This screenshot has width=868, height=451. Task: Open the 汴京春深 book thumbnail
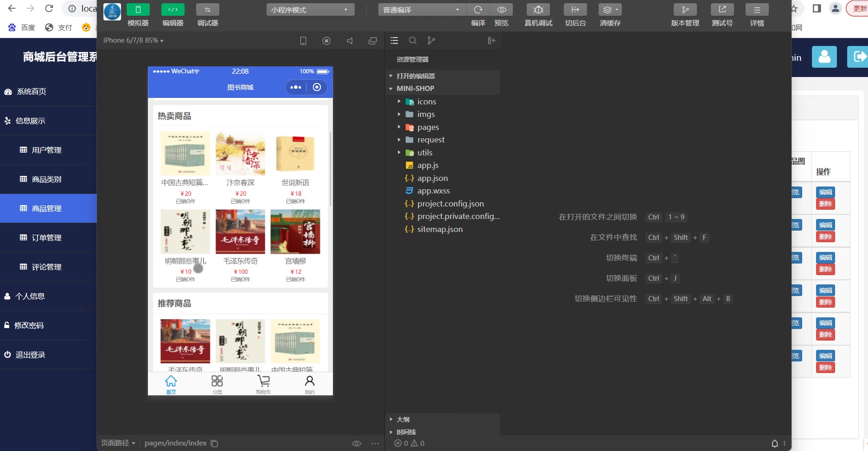click(x=240, y=154)
